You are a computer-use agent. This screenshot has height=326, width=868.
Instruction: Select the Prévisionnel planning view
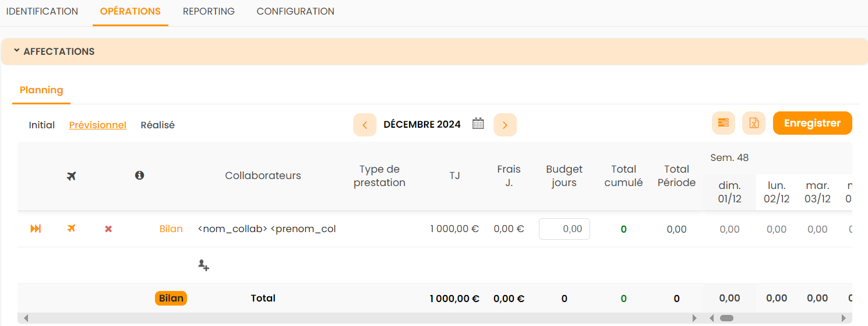98,125
